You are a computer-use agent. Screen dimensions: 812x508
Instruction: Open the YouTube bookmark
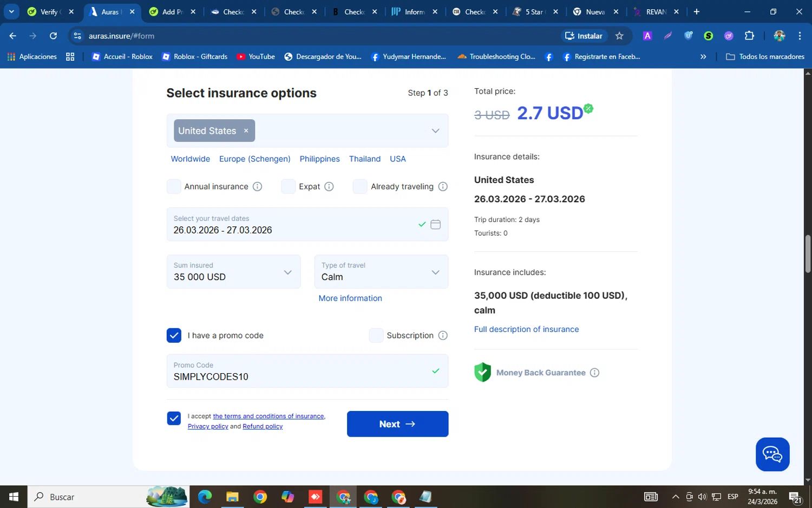pos(256,56)
